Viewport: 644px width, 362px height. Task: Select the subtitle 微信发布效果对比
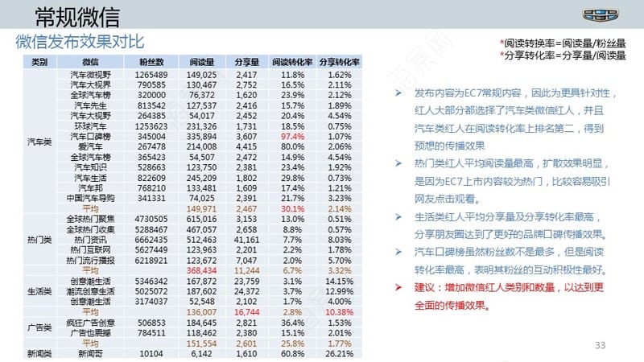click(80, 42)
